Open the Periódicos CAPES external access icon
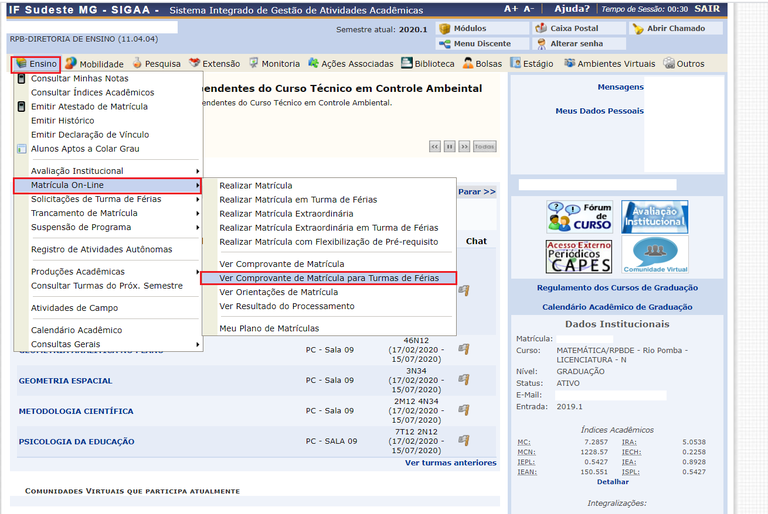The width and height of the screenshot is (768, 514). [x=579, y=256]
